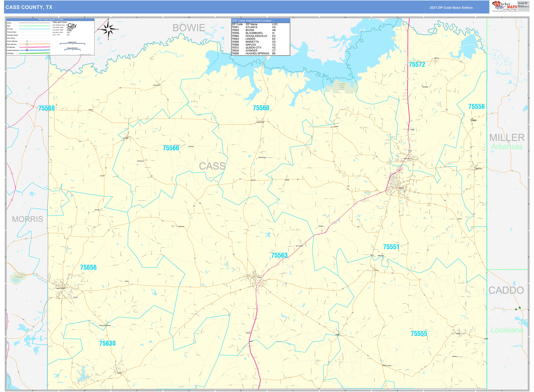Click the Atlanta State Park label
Viewport: 534px width, 392px height.
click(342, 86)
